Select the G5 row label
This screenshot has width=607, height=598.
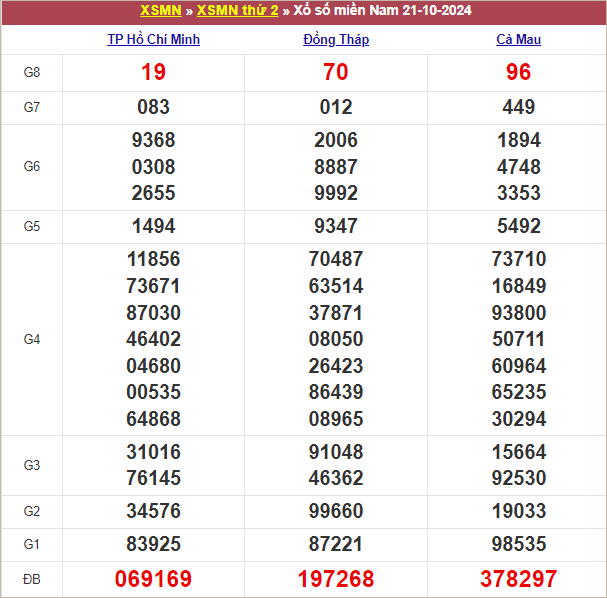click(32, 226)
